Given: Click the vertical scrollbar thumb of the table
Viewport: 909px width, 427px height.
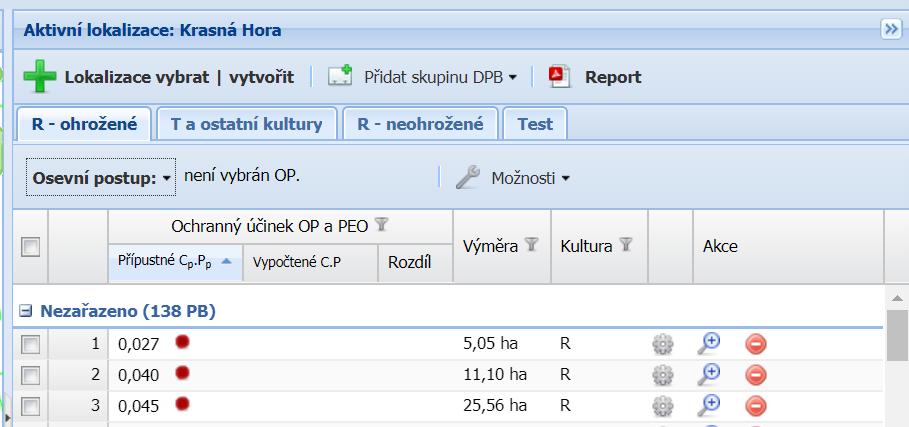Looking at the screenshot, I should (897, 335).
